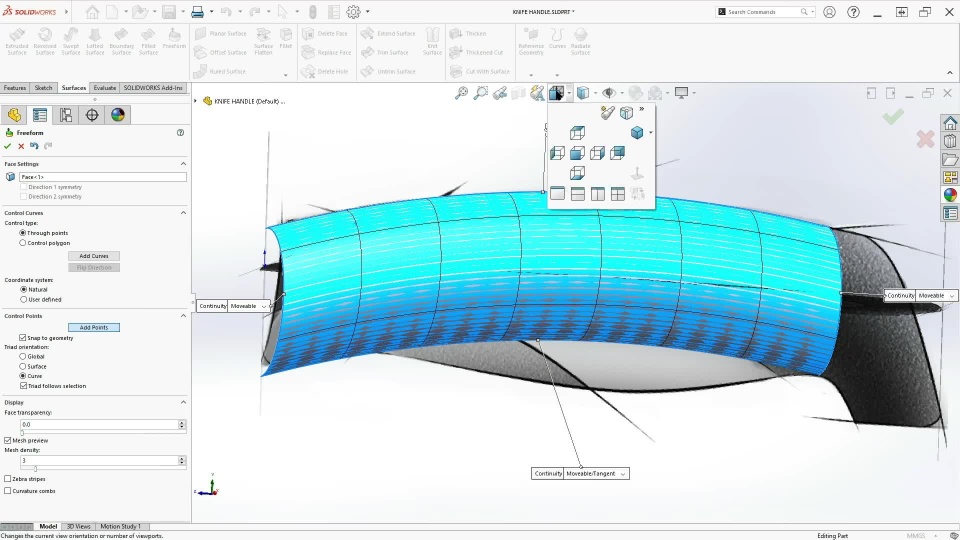
Task: Click the large green confirm checkmark in viewport
Action: click(893, 116)
